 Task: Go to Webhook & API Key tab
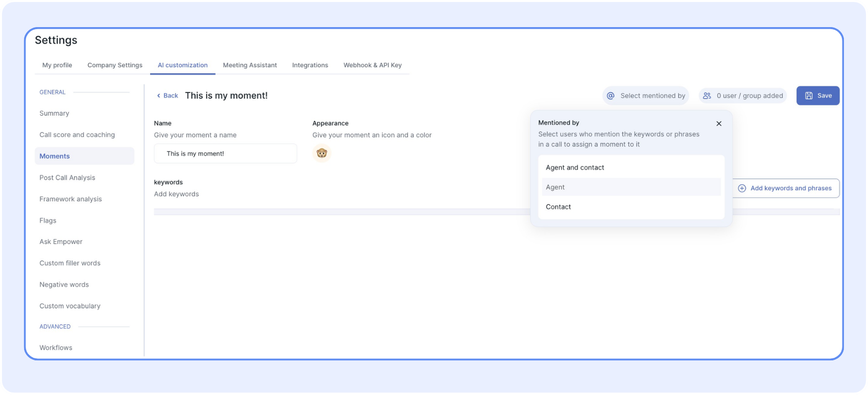pos(372,65)
